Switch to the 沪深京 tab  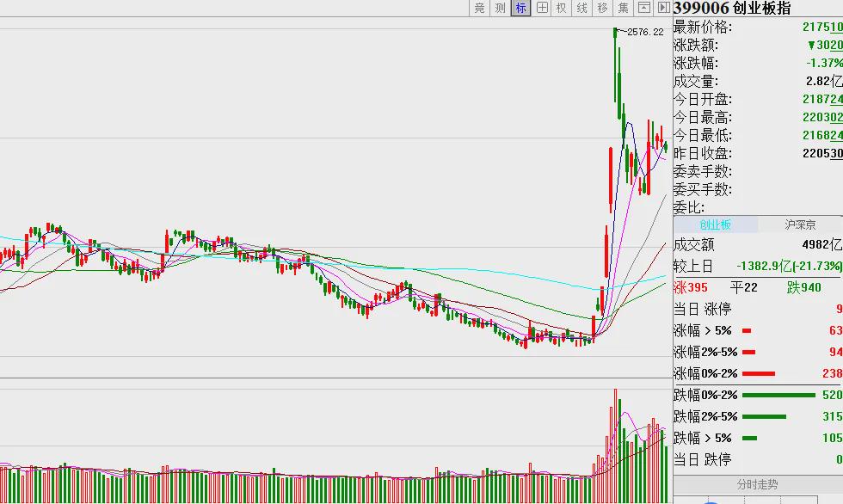point(800,224)
